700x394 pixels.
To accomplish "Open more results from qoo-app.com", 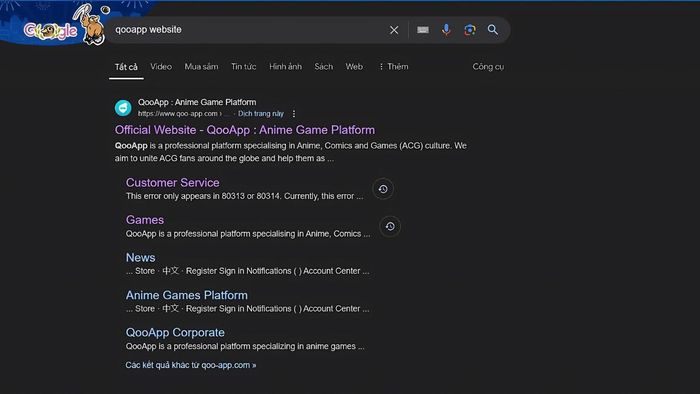I will (191, 365).
